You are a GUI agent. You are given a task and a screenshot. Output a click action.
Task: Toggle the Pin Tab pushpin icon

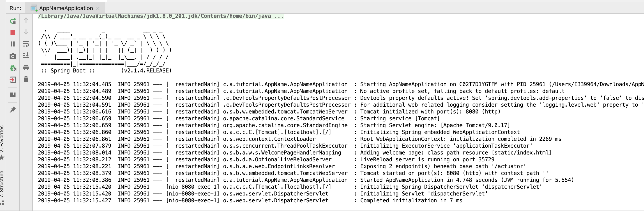[x=13, y=110]
